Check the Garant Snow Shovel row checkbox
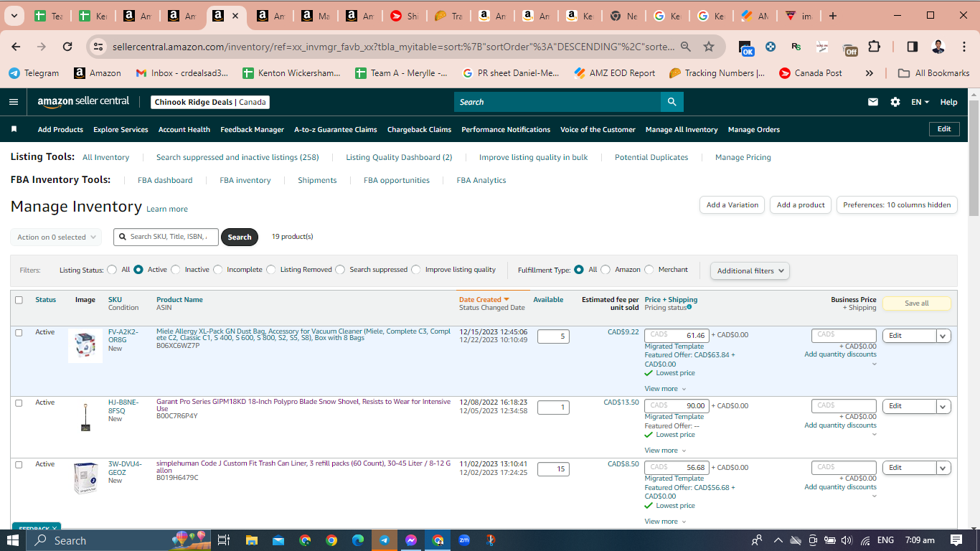Screen dimensions: 980x551 click(x=19, y=403)
